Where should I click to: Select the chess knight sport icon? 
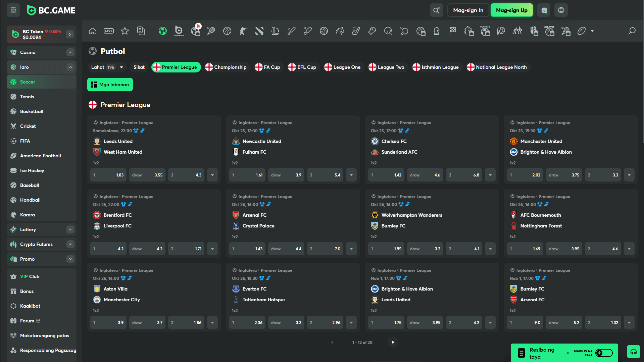click(437, 31)
